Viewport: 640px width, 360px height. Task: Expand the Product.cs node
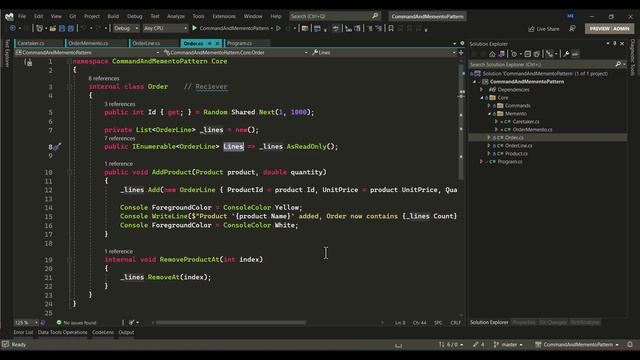[489, 153]
